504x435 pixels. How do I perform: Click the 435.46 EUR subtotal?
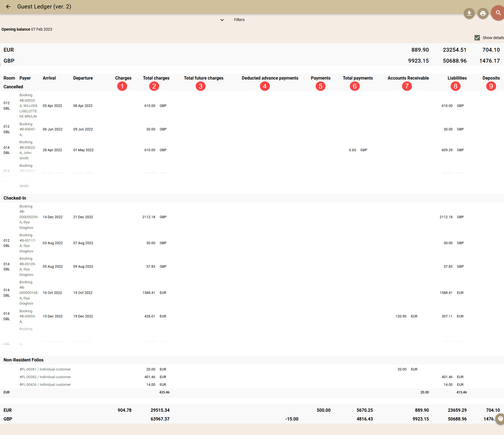click(x=164, y=392)
